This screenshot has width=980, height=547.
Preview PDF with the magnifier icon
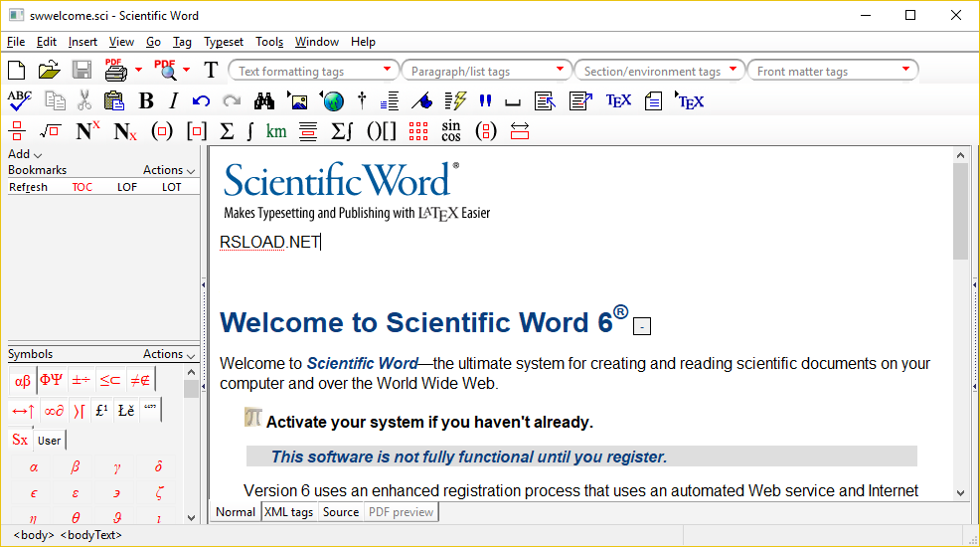166,70
